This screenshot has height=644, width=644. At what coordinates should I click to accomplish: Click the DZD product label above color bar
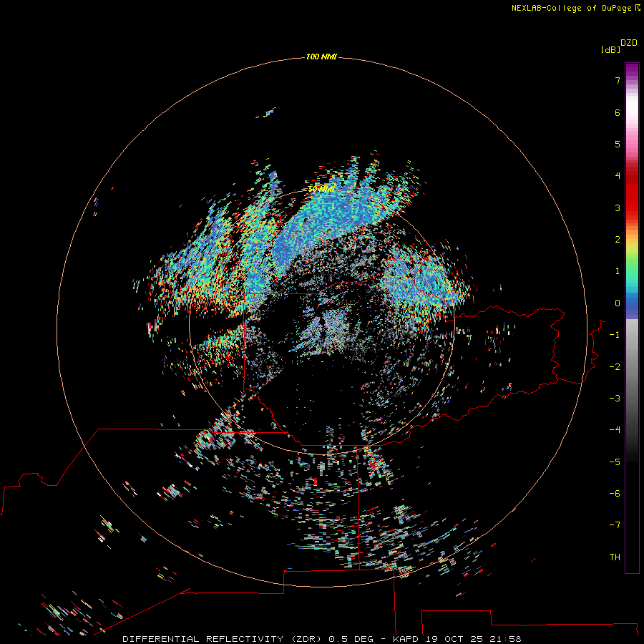629,43
